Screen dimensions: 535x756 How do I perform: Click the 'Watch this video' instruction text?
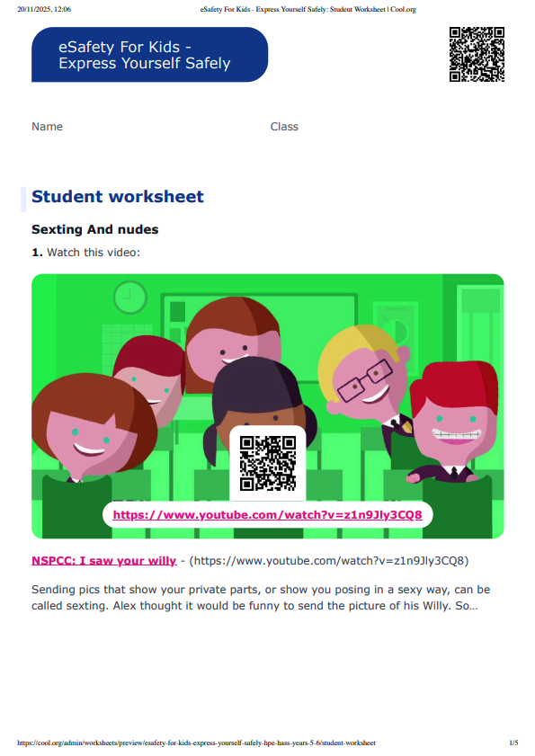point(94,253)
